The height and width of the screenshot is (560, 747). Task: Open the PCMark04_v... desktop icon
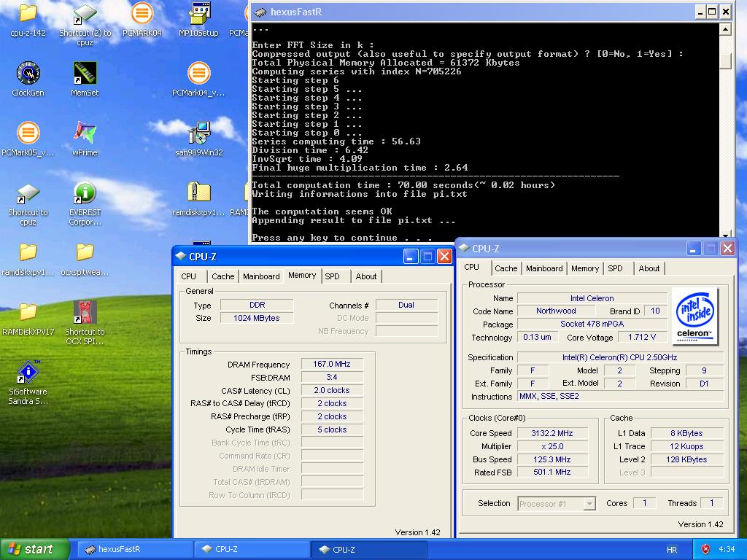click(198, 74)
